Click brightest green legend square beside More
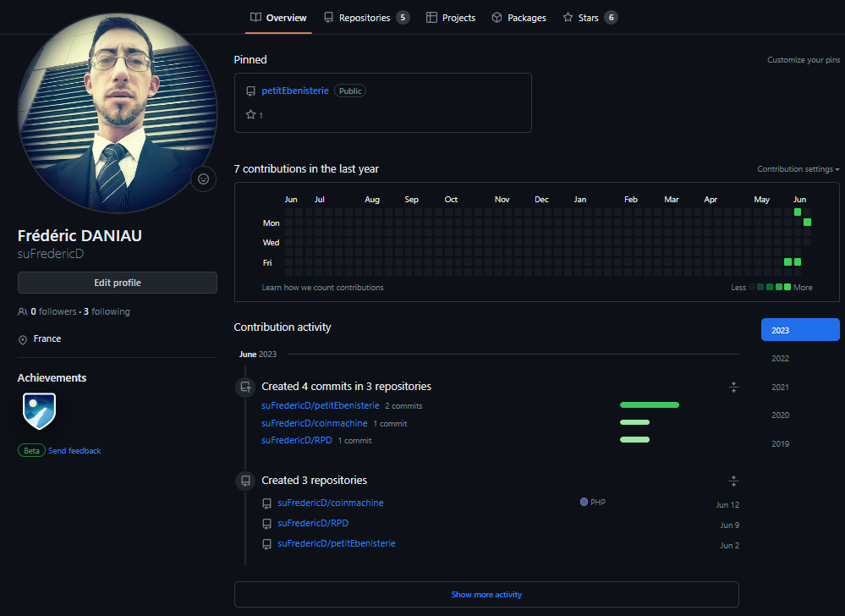Image resolution: width=845 pixels, height=616 pixels. tap(787, 287)
